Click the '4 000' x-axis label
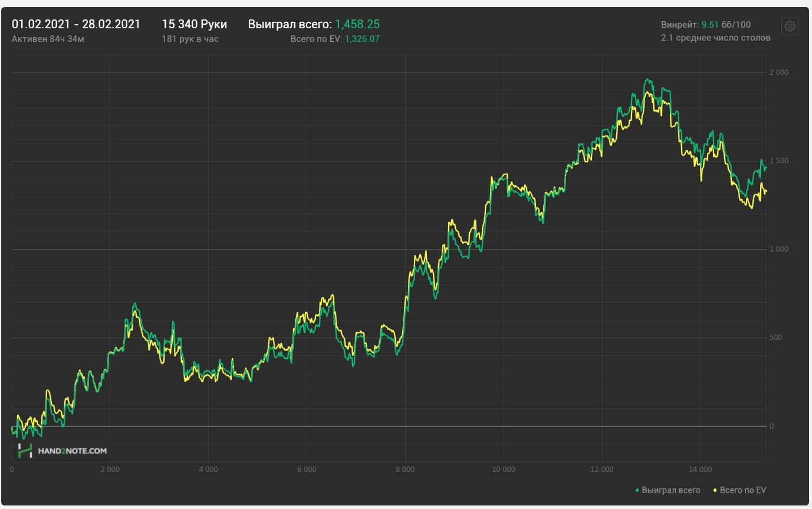The image size is (812, 509). pyautogui.click(x=208, y=470)
